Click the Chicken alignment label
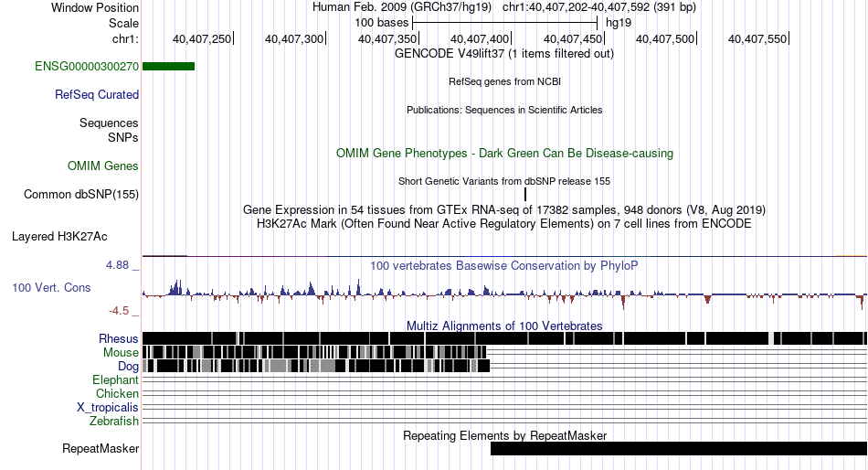 point(117,393)
